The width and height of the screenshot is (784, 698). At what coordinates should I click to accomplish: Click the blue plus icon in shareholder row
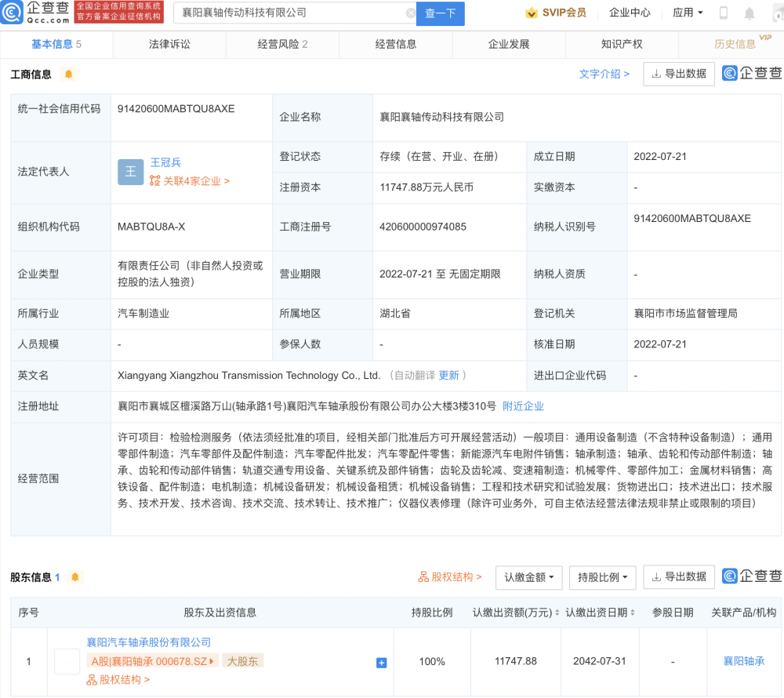click(381, 663)
